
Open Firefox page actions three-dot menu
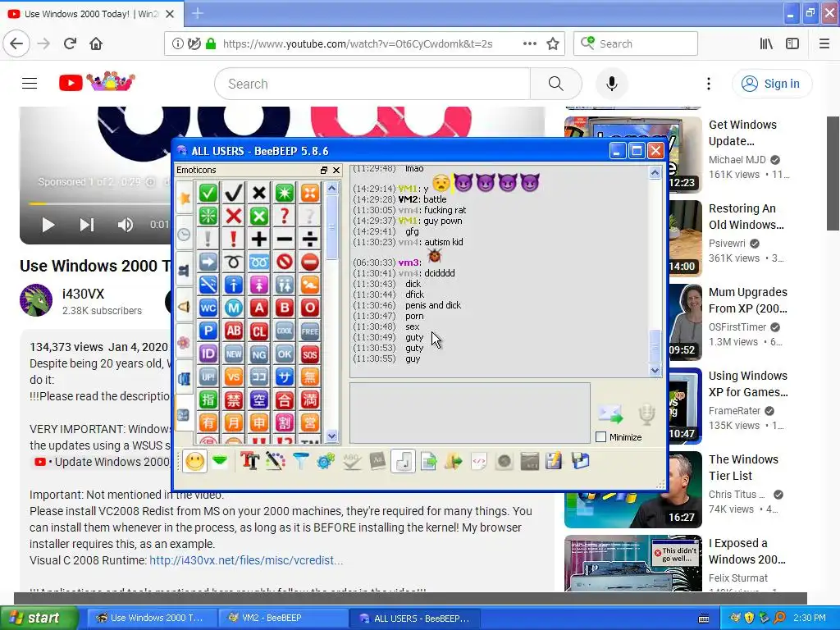pyautogui.click(x=530, y=43)
